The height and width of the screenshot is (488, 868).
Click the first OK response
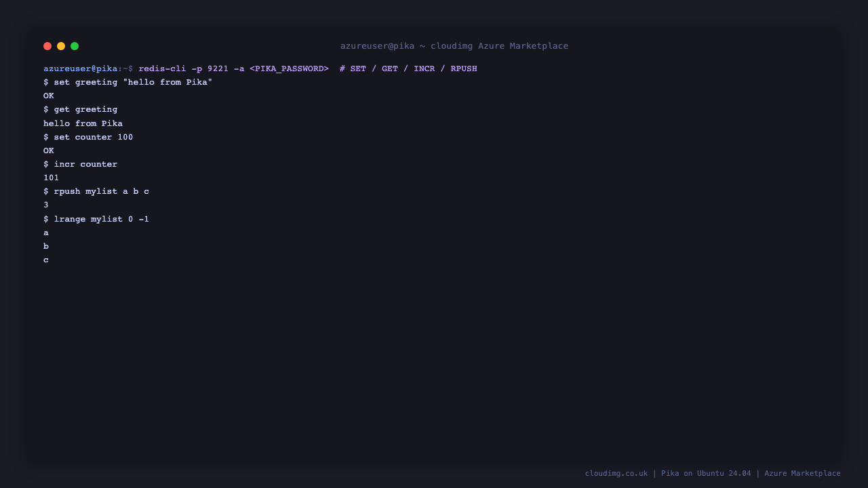point(49,96)
